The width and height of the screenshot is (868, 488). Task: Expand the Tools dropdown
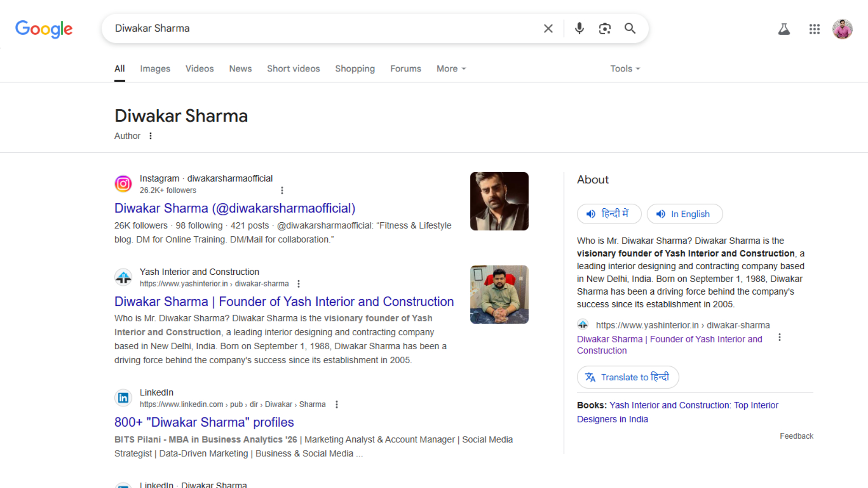click(x=625, y=69)
